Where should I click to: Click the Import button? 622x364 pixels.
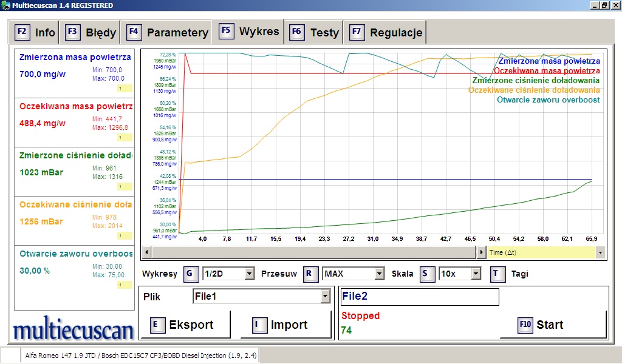pyautogui.click(x=284, y=325)
